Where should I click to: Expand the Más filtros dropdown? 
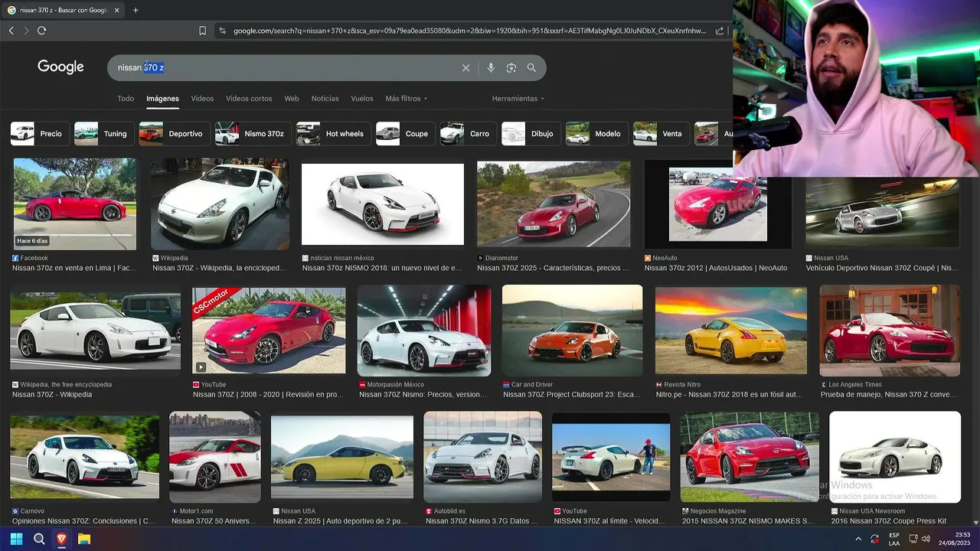pyautogui.click(x=407, y=99)
